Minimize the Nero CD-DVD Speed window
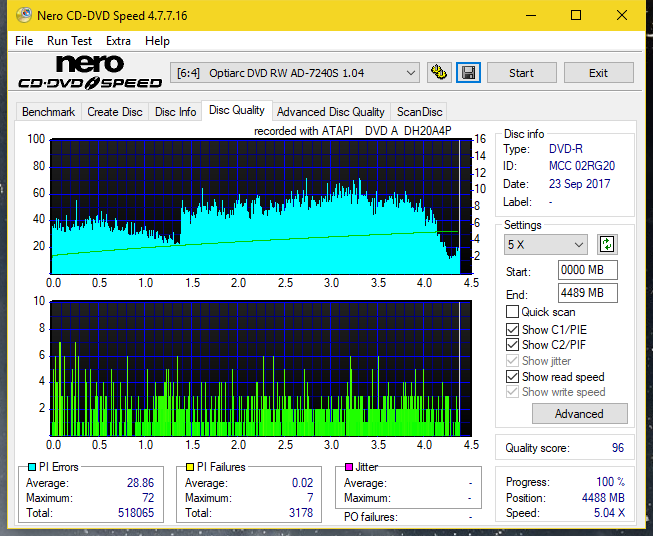The width and height of the screenshot is (653, 536). click(x=531, y=15)
